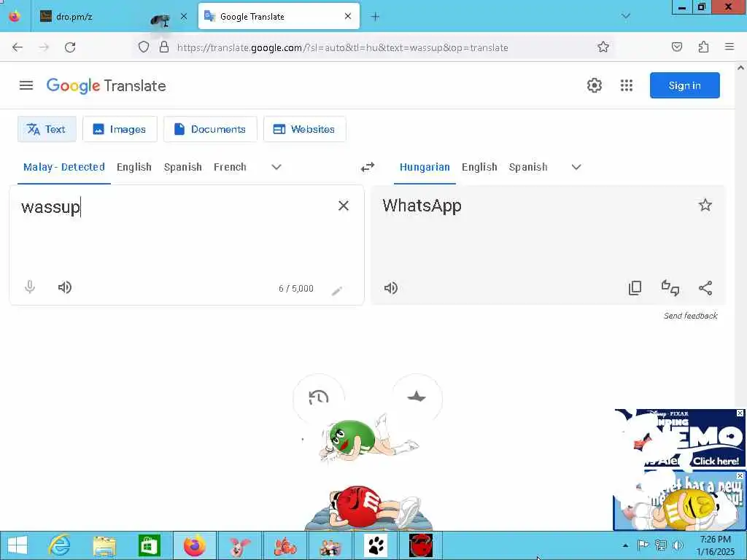
Task: Expand more target languages
Action: click(576, 167)
